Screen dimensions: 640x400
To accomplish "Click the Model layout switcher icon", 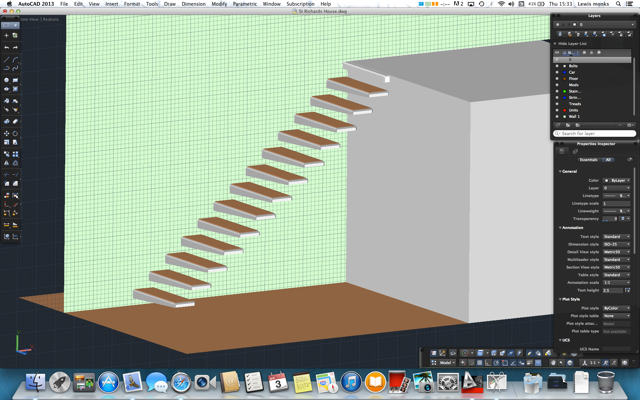I will coord(434,363).
